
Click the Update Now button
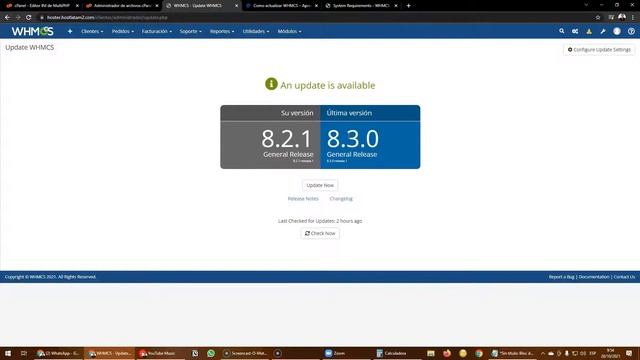(x=320, y=185)
